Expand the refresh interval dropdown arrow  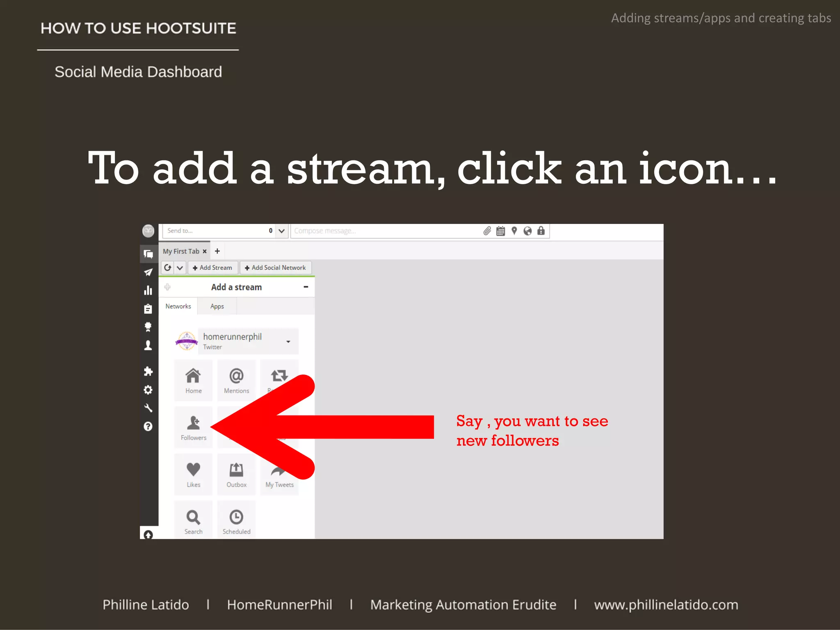pos(180,268)
